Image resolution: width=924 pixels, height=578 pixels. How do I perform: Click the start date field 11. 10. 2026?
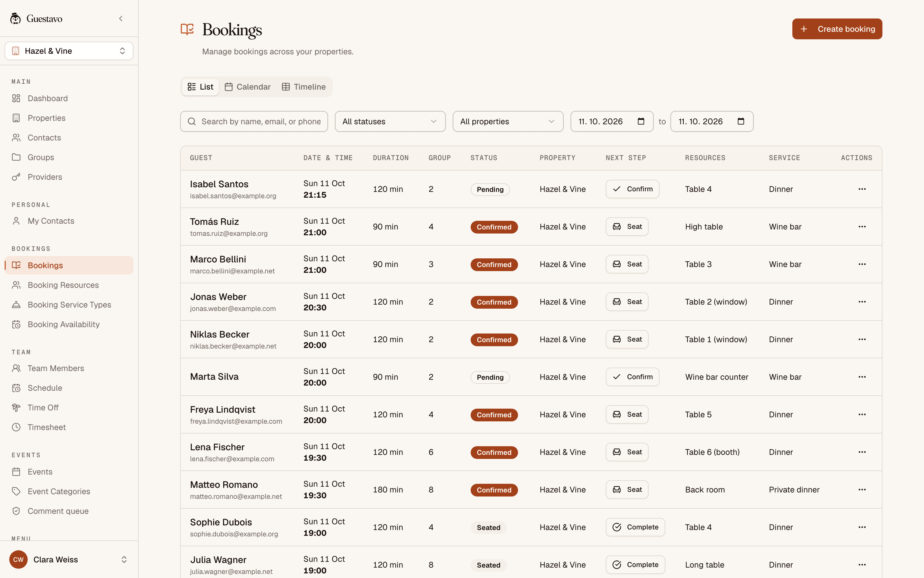tap(612, 122)
